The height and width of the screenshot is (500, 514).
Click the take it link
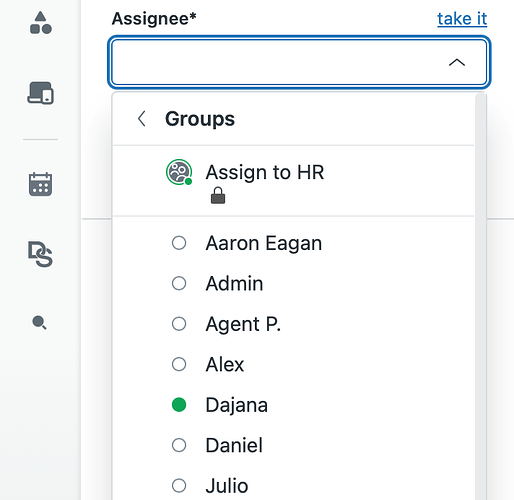462,19
